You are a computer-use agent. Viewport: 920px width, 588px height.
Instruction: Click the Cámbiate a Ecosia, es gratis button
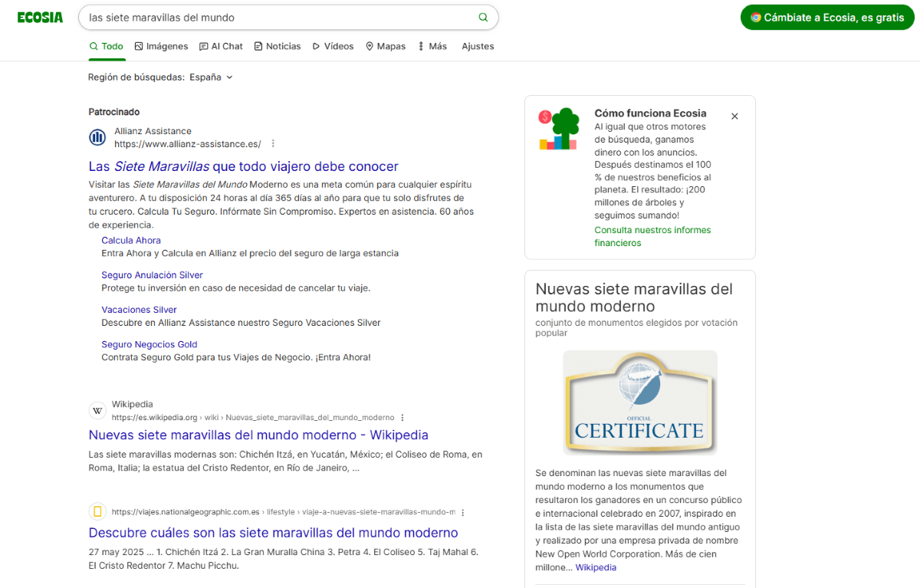coord(827,18)
